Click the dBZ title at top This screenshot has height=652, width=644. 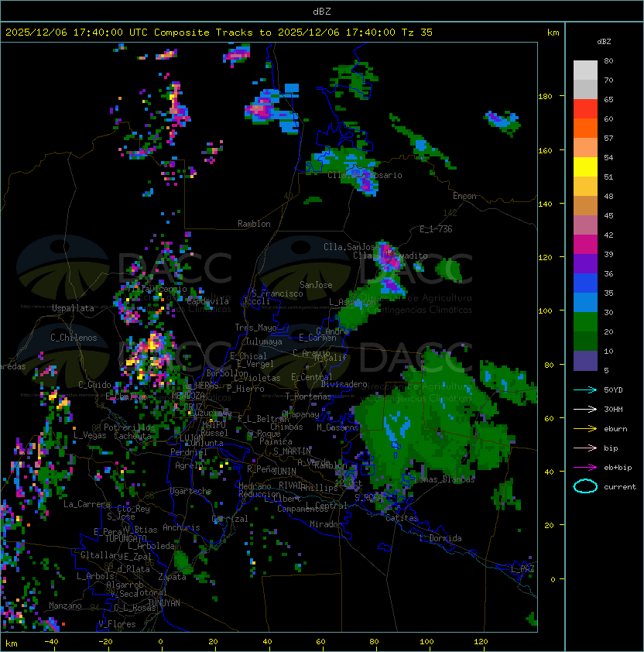[321, 11]
